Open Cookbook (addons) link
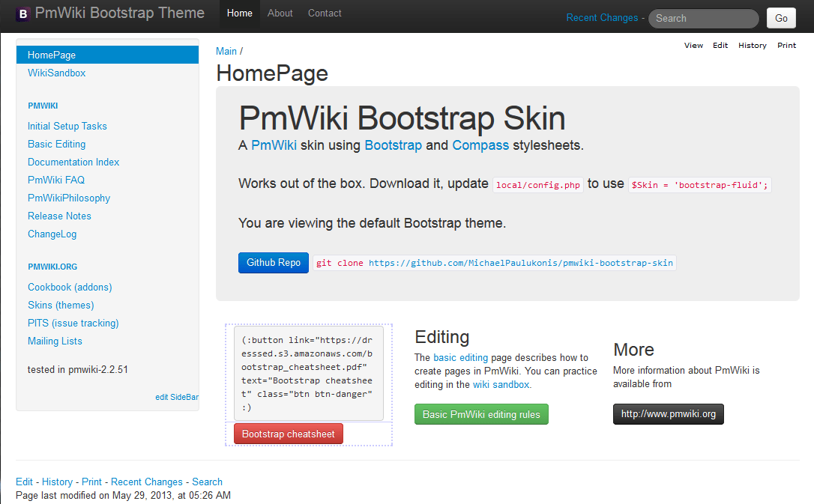This screenshot has height=504, width=814. pos(70,288)
